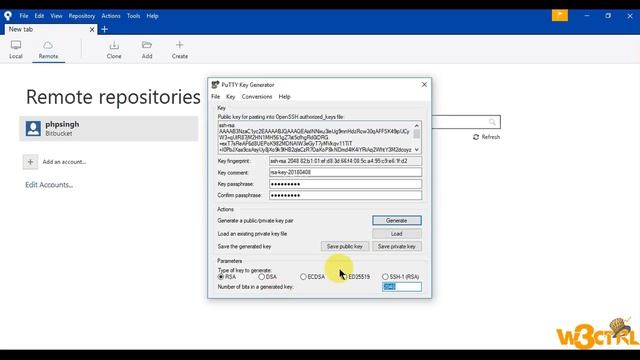Open Actions menu
The height and width of the screenshot is (360, 640).
pos(111,16)
